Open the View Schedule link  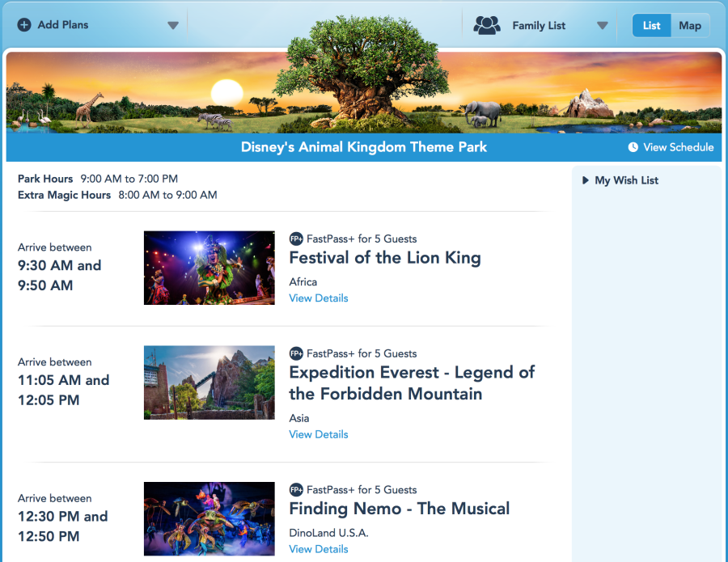click(x=679, y=147)
